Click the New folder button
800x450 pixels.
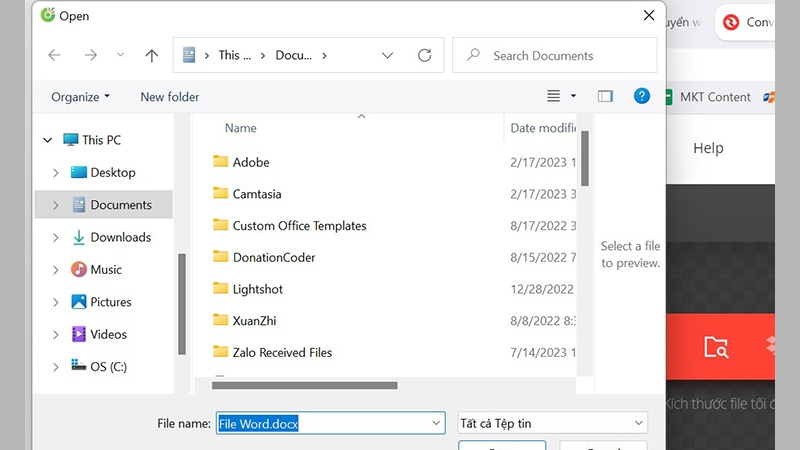(170, 97)
